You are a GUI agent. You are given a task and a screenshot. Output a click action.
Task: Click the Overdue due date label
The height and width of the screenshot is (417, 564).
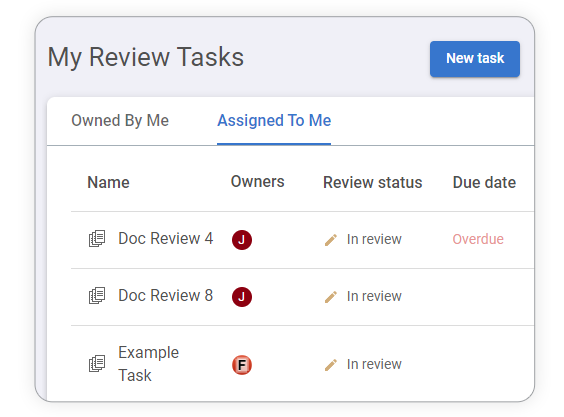[478, 239]
